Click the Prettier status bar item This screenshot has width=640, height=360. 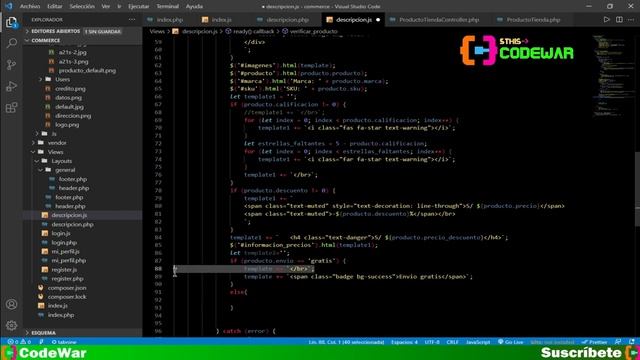coord(595,342)
